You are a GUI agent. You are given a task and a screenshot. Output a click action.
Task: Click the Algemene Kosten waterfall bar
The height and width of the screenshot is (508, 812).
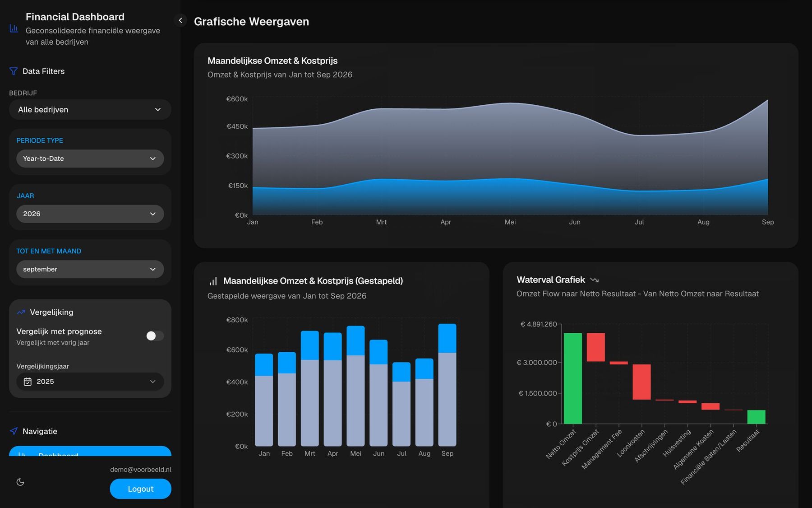click(710, 406)
